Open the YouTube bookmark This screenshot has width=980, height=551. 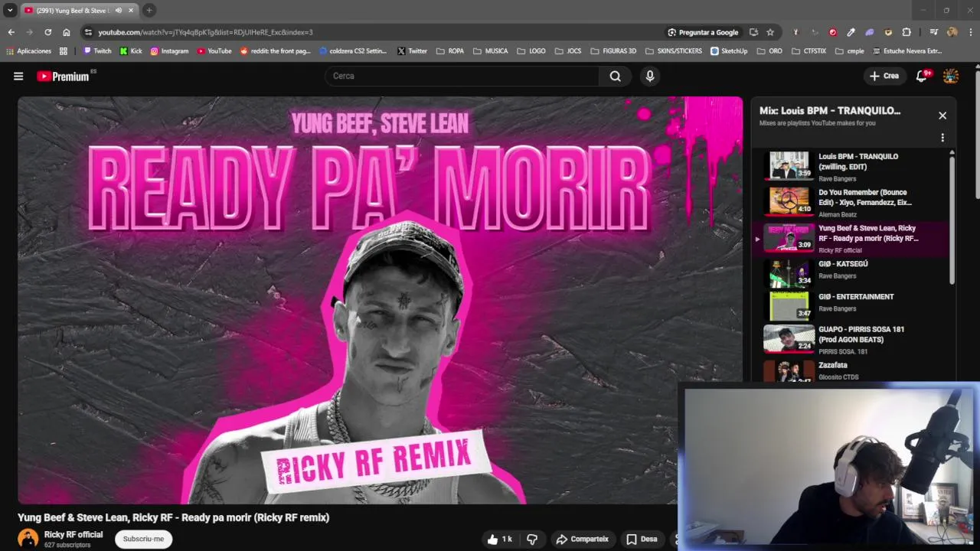coord(214,51)
